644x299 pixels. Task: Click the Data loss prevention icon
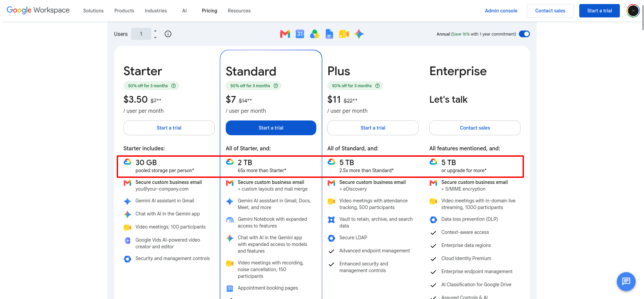tap(433, 220)
